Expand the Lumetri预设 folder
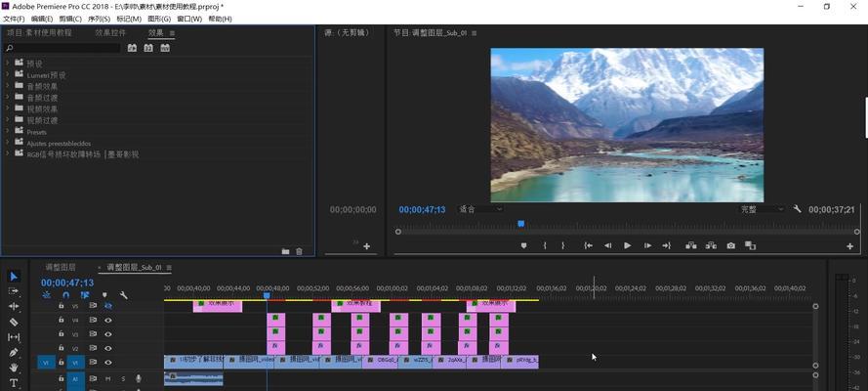The image size is (868, 391). pos(7,74)
